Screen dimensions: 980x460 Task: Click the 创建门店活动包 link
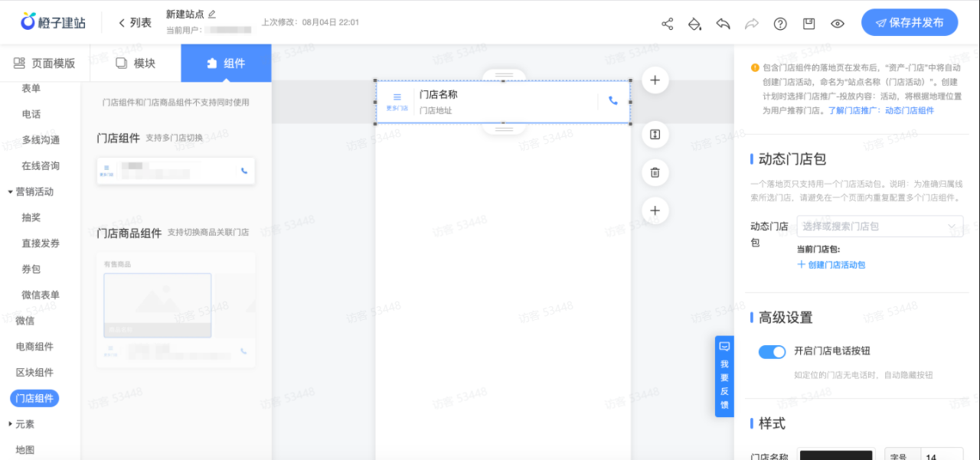831,265
